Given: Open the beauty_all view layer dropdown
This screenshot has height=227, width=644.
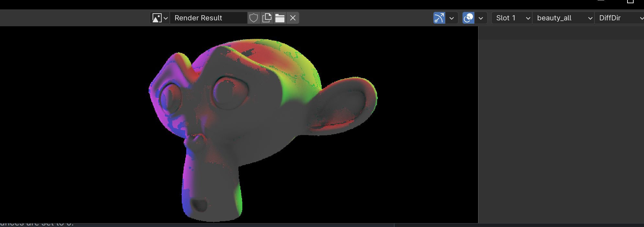Looking at the screenshot, I should point(563,18).
